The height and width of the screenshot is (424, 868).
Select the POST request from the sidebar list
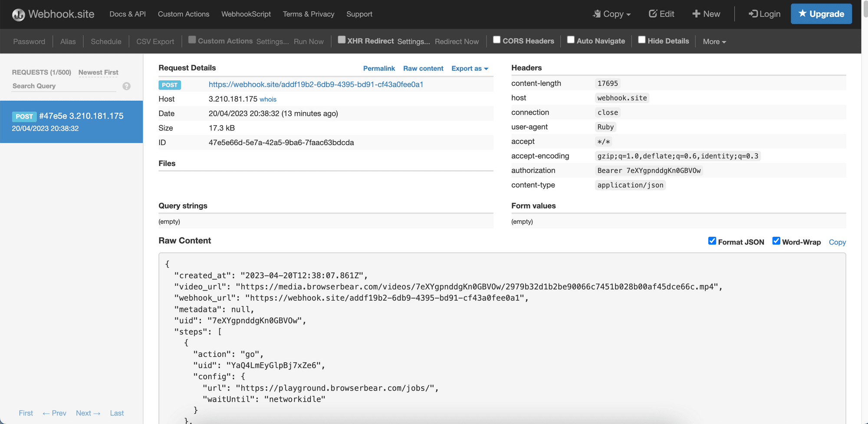tap(72, 122)
